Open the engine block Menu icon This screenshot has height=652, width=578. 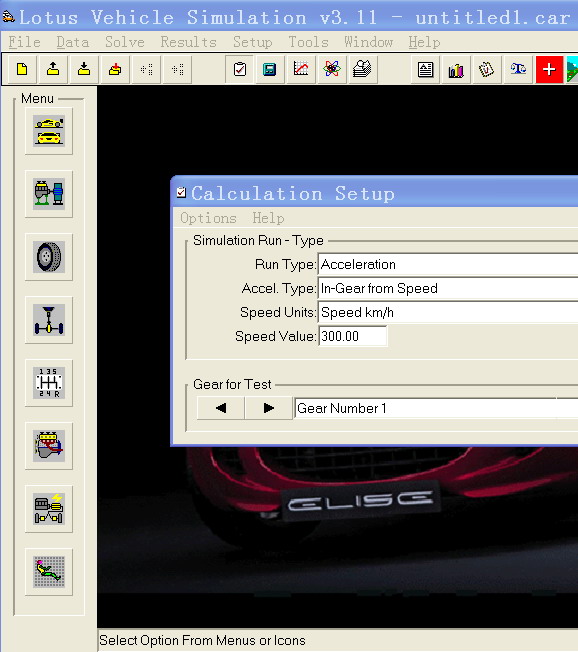tap(49, 446)
